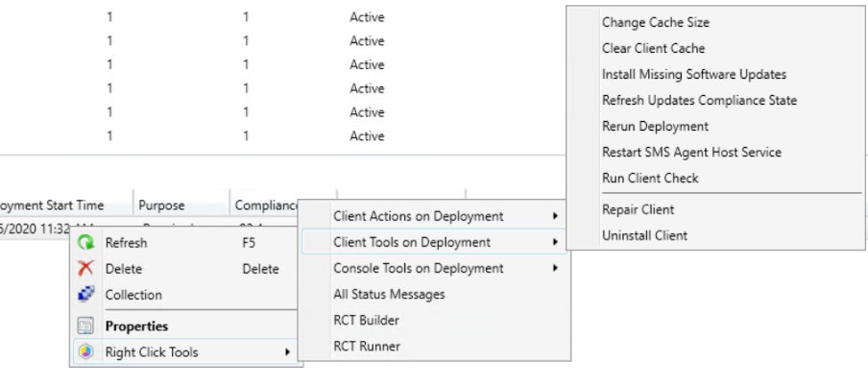Open Properties from the context menu
The image size is (868, 385).
tap(186, 326)
